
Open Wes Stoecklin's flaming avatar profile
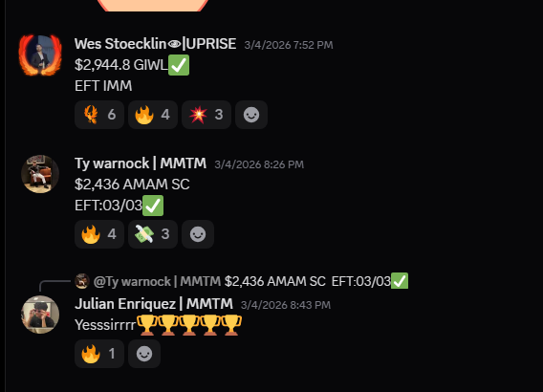[x=40, y=54]
